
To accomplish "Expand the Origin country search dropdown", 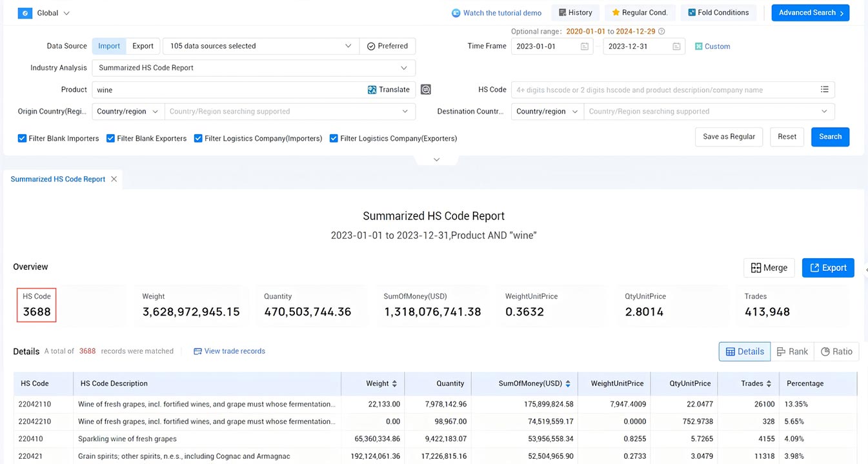I will coord(290,111).
